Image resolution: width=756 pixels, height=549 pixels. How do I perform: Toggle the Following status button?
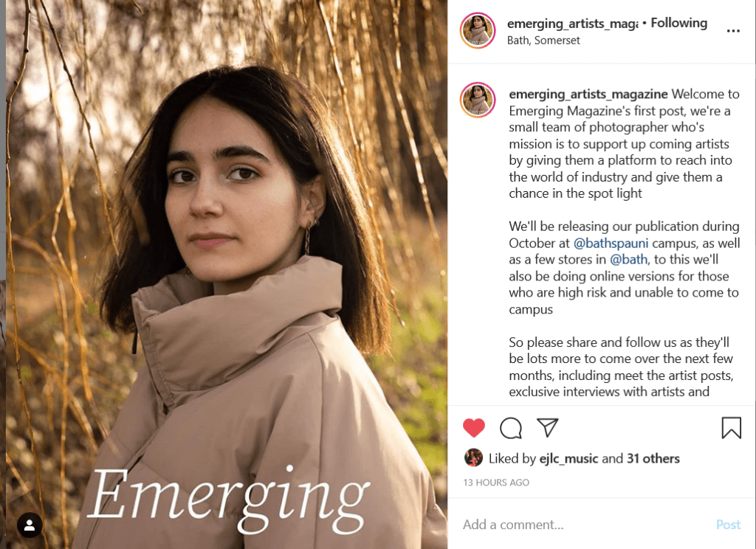coord(679,23)
